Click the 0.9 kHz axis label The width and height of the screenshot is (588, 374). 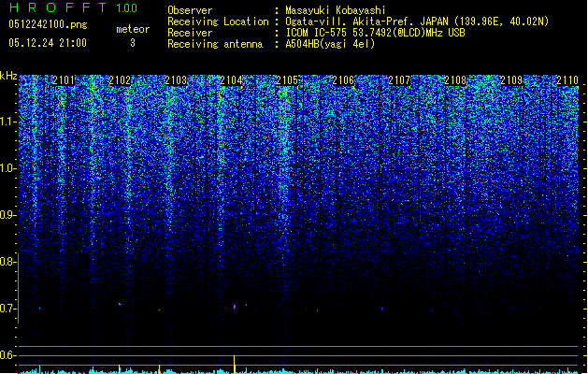tap(7, 215)
